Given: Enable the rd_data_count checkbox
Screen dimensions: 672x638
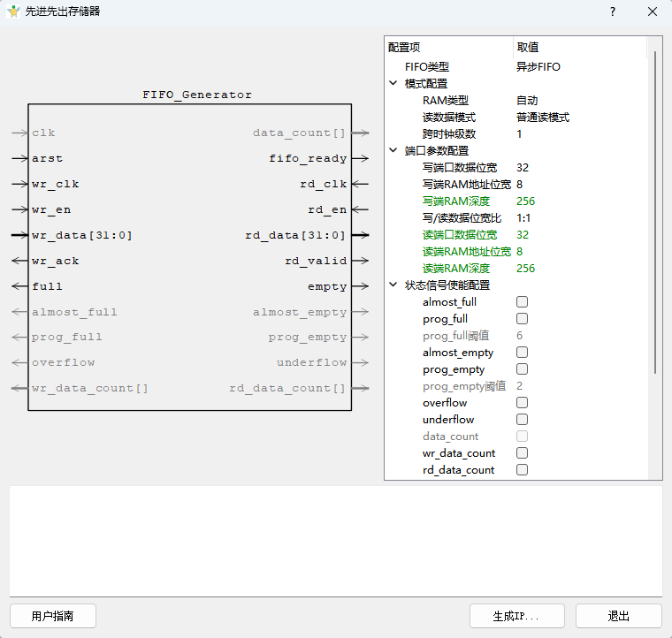Looking at the screenshot, I should click(522, 470).
